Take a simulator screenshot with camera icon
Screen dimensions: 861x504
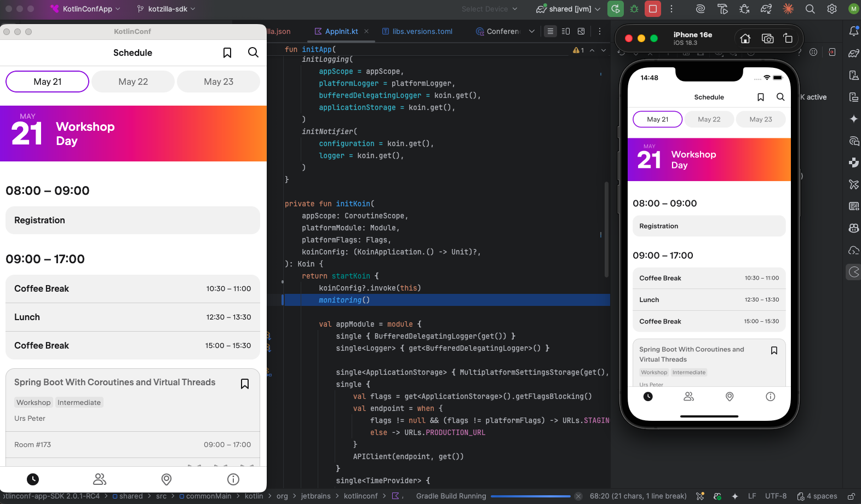[767, 38]
